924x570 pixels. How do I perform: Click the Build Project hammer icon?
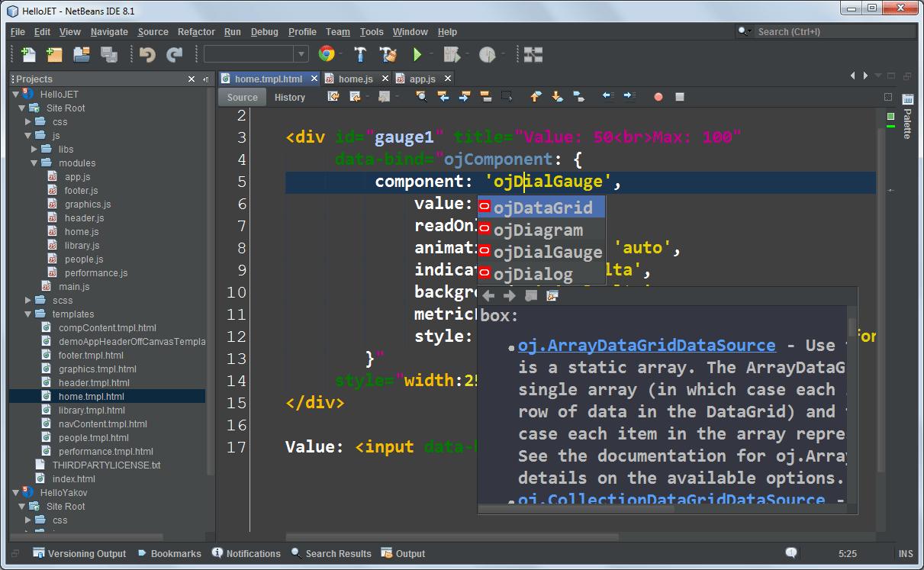point(360,54)
